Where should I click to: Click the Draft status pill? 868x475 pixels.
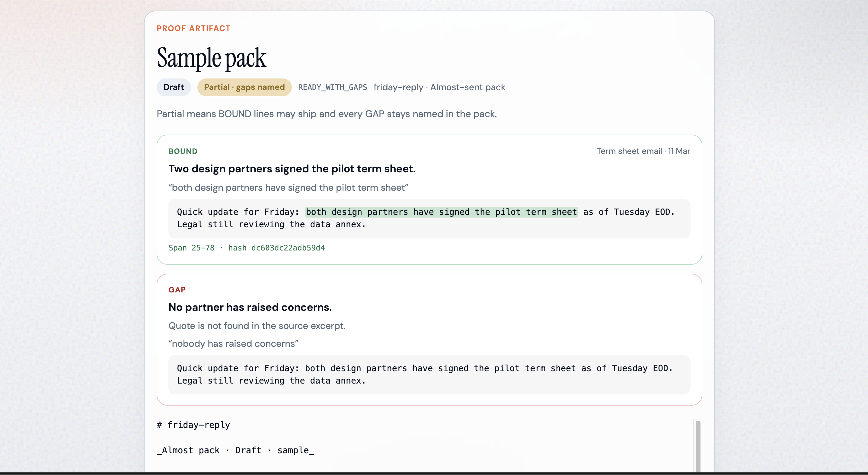pyautogui.click(x=174, y=87)
